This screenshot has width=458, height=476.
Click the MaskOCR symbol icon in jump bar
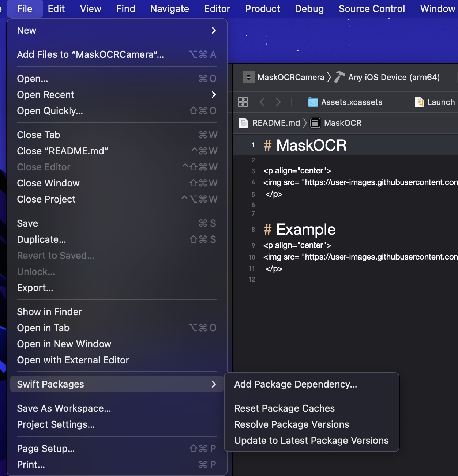click(315, 123)
